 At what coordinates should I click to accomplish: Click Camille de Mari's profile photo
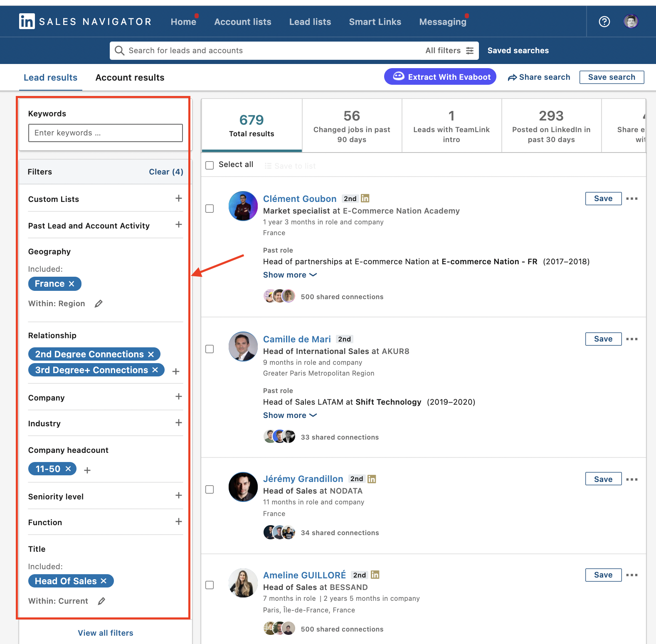click(x=243, y=347)
